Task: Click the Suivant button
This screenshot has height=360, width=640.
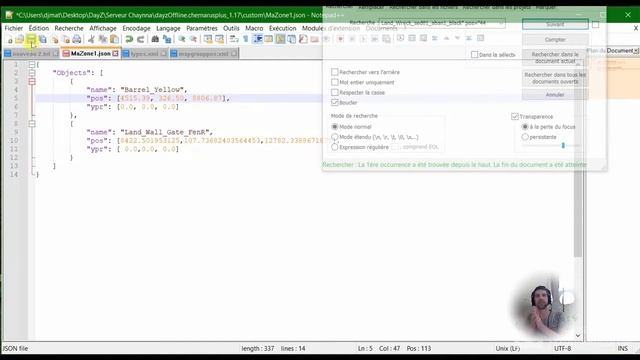Action: click(x=555, y=24)
